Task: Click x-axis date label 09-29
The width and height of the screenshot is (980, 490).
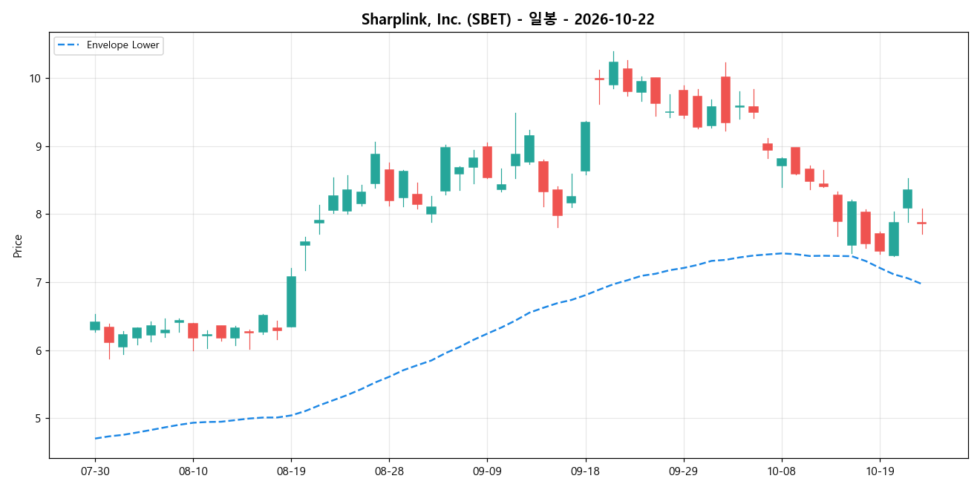Action: (683, 471)
